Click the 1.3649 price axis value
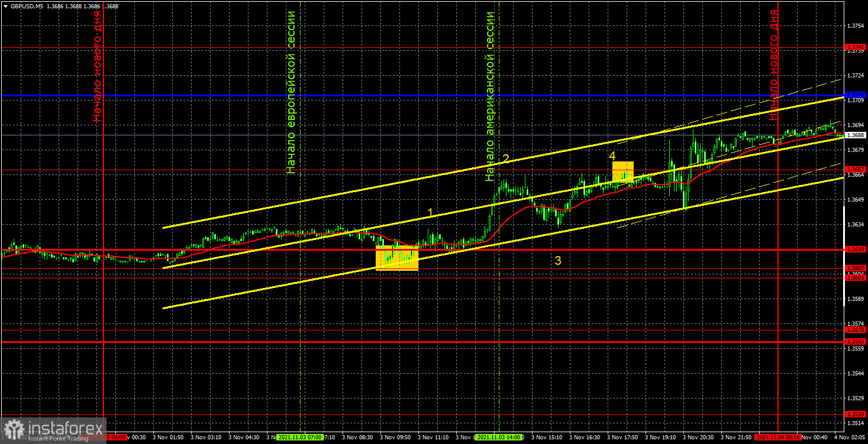 tap(854, 200)
